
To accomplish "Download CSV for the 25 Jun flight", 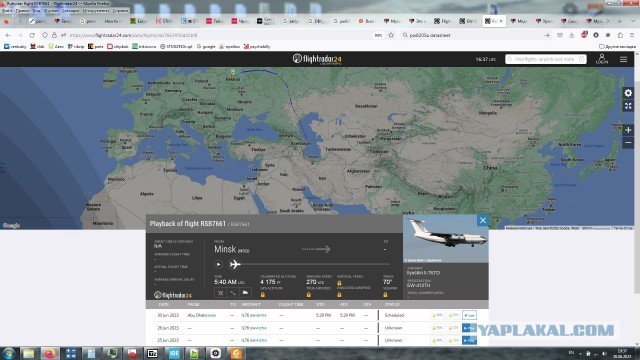I will [453, 340].
